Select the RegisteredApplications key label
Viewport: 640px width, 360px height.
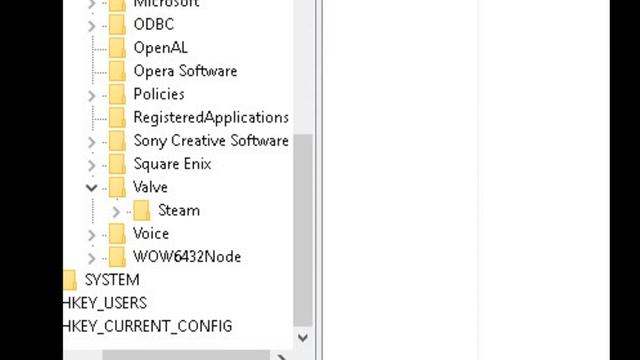pyautogui.click(x=211, y=118)
